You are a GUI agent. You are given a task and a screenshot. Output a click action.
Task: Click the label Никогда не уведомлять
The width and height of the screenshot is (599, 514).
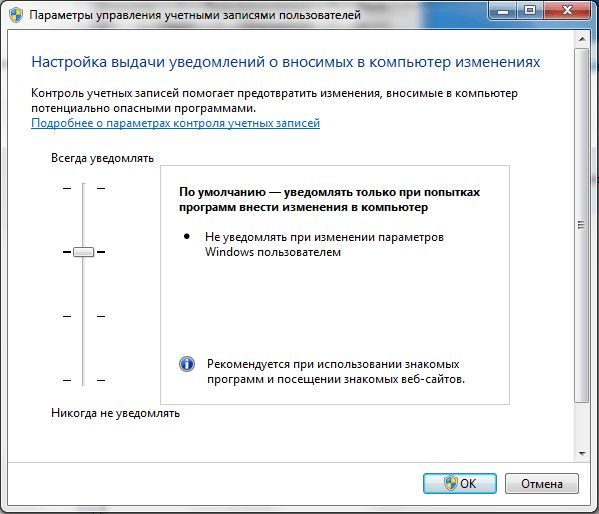[x=115, y=413]
